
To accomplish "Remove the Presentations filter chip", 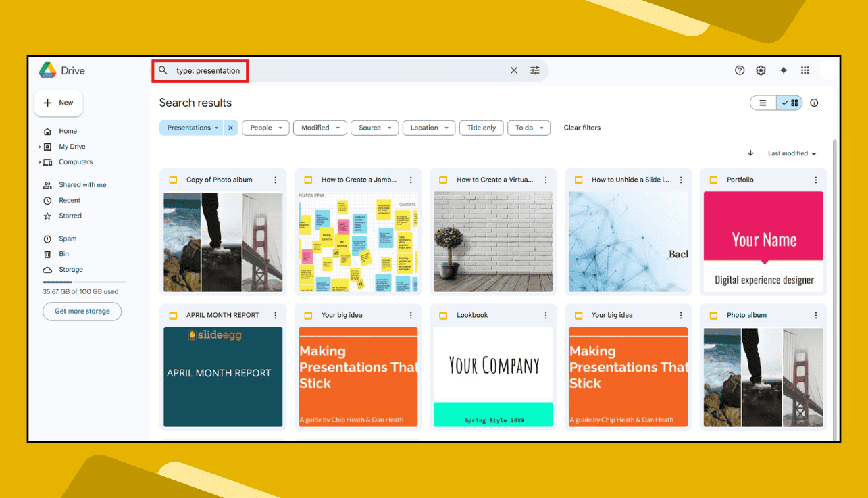I will tap(230, 128).
